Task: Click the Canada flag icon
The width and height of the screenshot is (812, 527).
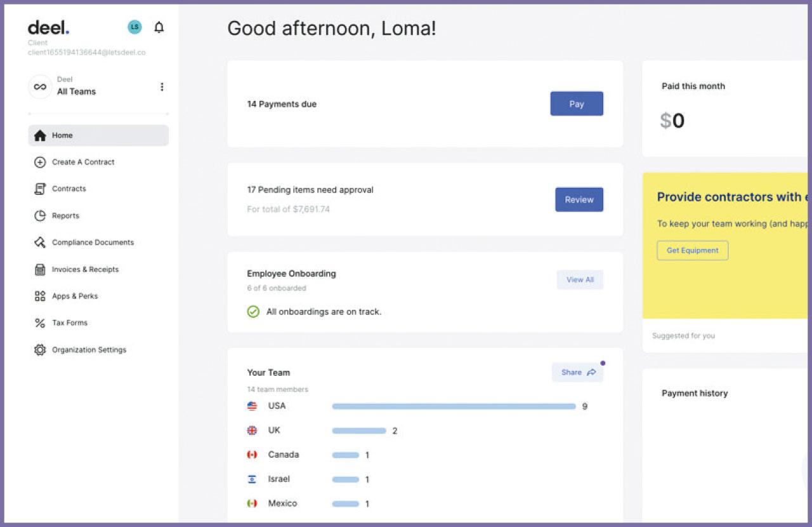Action: point(252,455)
